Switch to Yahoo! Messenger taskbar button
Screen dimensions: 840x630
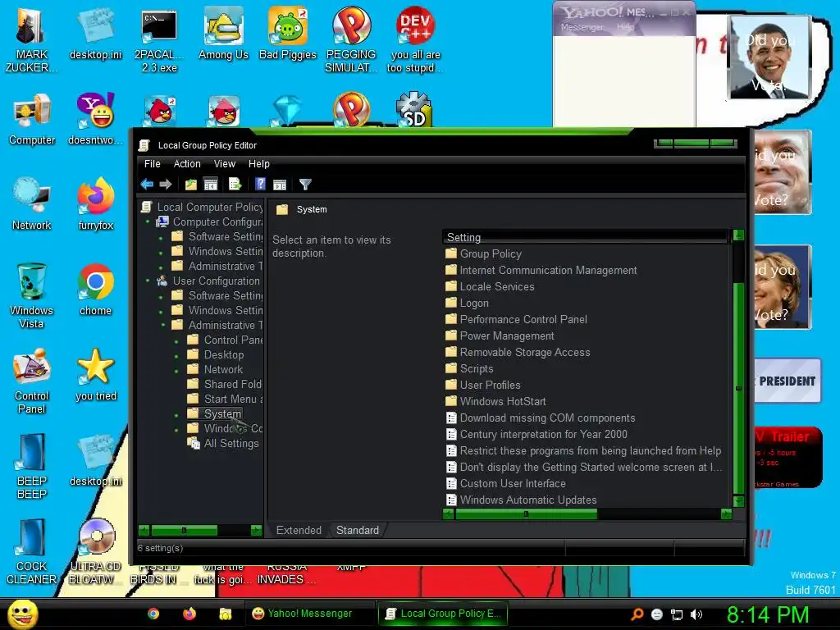pyautogui.click(x=309, y=614)
